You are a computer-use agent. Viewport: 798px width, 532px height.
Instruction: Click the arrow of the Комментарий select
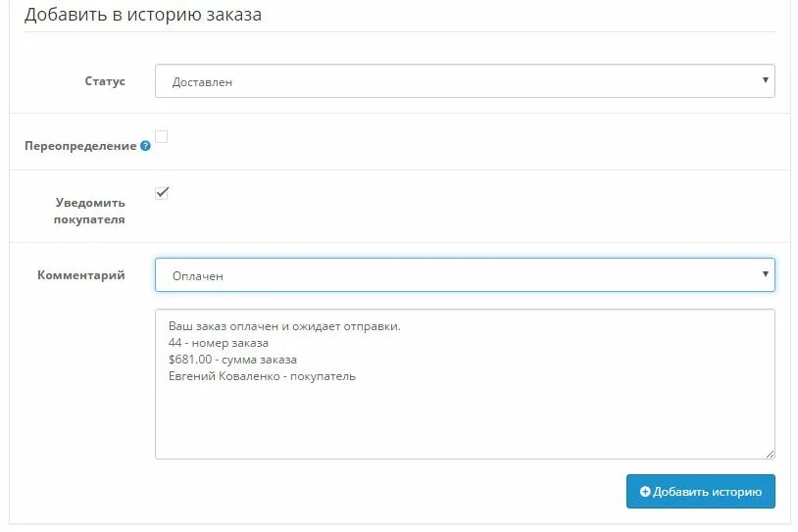765,274
